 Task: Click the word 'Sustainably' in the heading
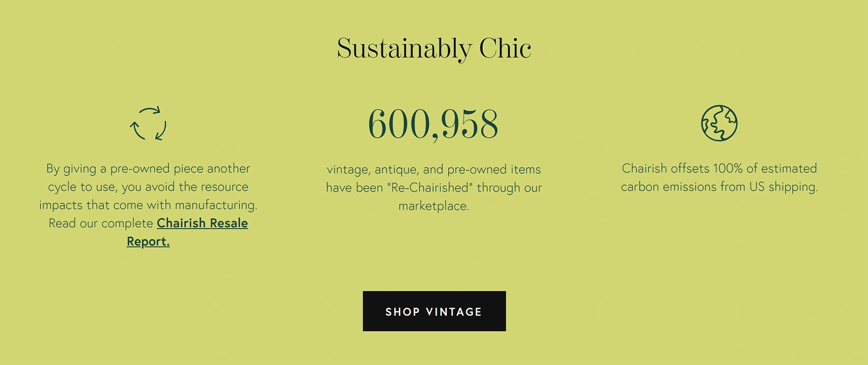click(404, 48)
